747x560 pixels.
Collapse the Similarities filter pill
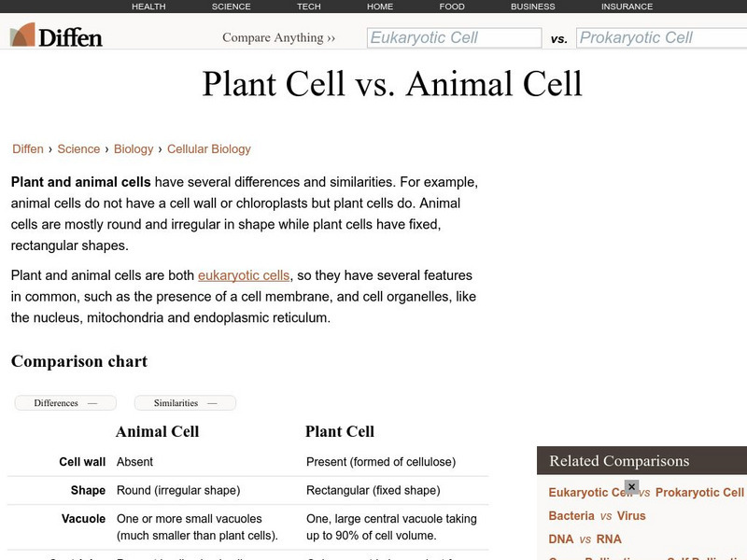(185, 403)
